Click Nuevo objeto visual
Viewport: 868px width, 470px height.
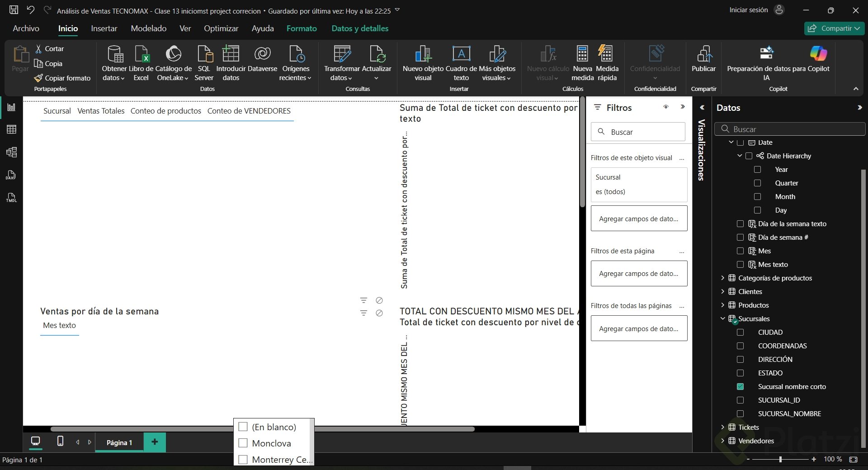pyautogui.click(x=423, y=63)
